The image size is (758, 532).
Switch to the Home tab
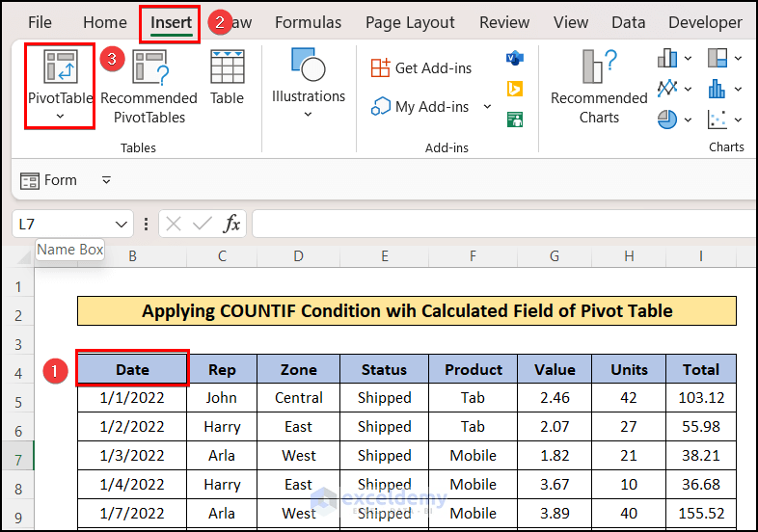[105, 22]
